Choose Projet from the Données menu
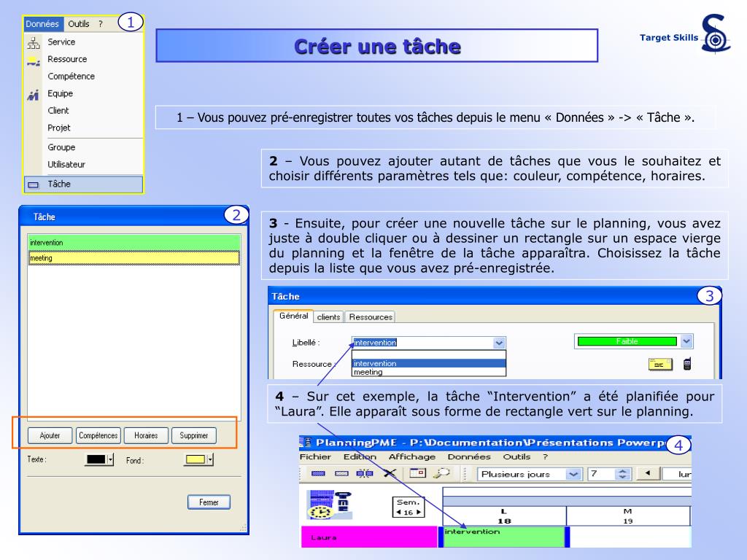747x560 pixels. 84,128
